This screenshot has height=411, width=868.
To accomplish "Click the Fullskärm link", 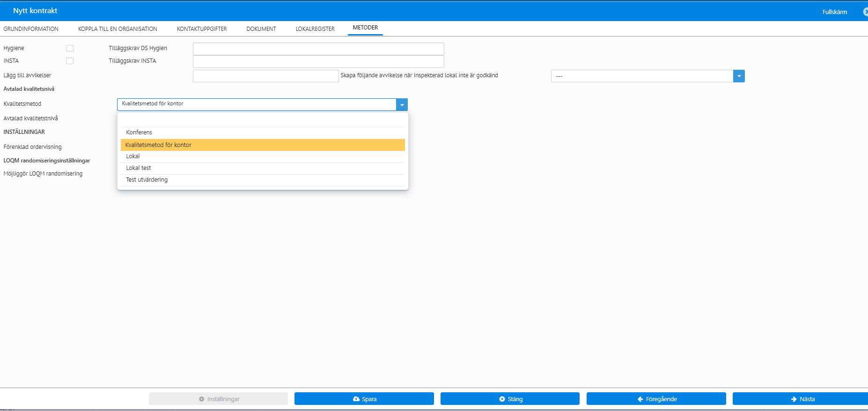I will pos(835,12).
